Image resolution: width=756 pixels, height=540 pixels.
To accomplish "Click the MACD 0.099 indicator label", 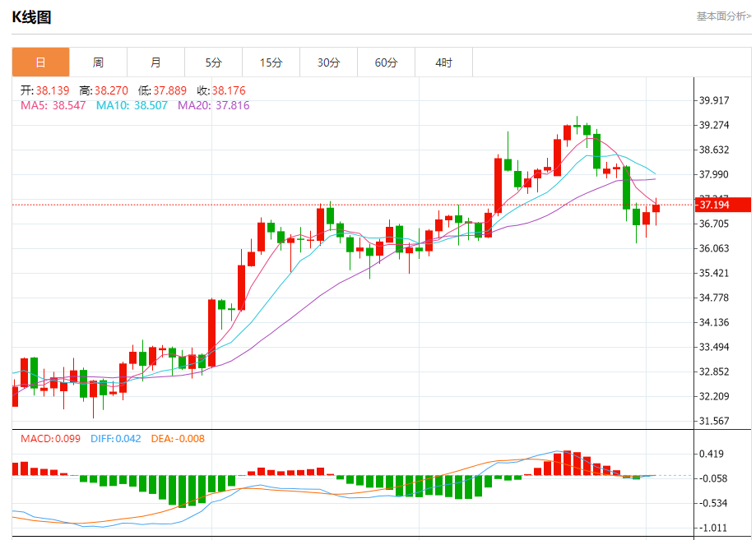I will [50, 439].
